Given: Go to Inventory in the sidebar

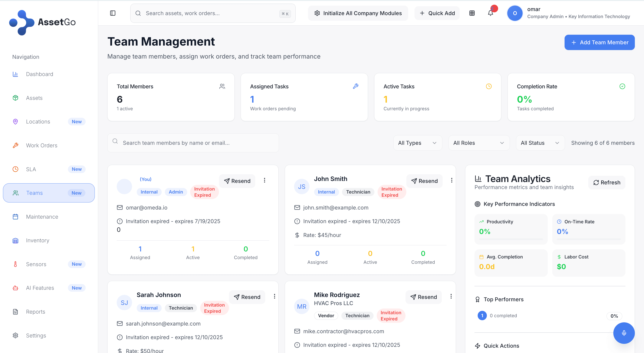Looking at the screenshot, I should (49, 240).
